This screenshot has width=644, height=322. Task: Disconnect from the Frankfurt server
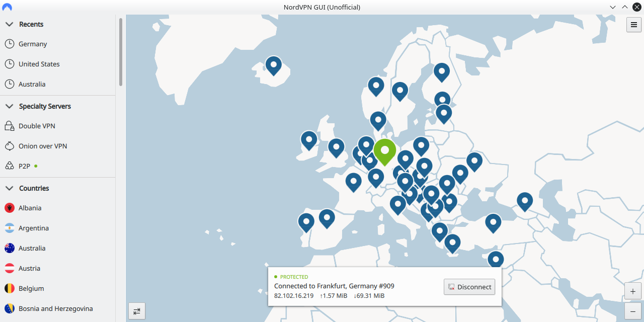coord(469,287)
